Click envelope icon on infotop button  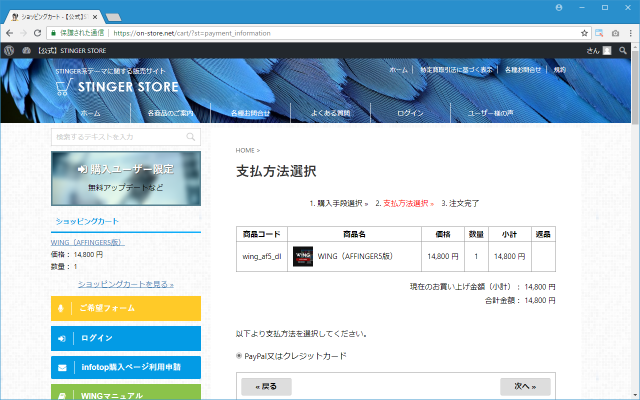click(x=62, y=368)
